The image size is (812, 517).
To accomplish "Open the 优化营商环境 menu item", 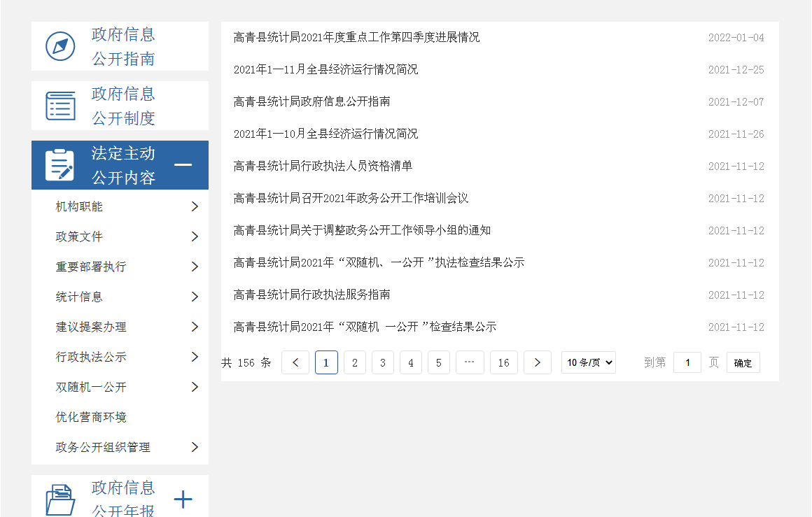I will [91, 417].
